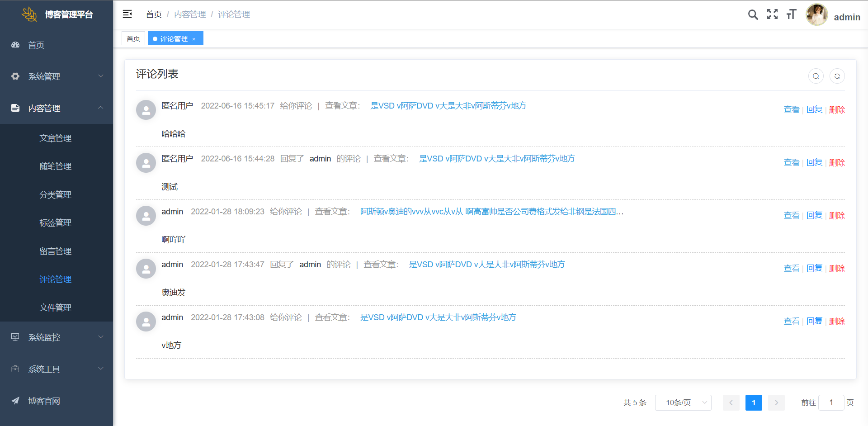Switch to the 首页 tab
This screenshot has width=868, height=426.
coord(133,38)
